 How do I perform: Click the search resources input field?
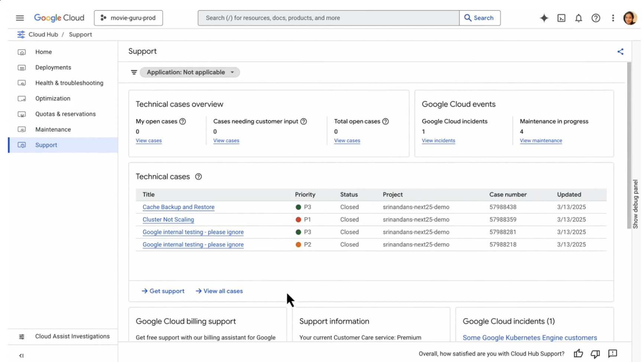coord(328,18)
